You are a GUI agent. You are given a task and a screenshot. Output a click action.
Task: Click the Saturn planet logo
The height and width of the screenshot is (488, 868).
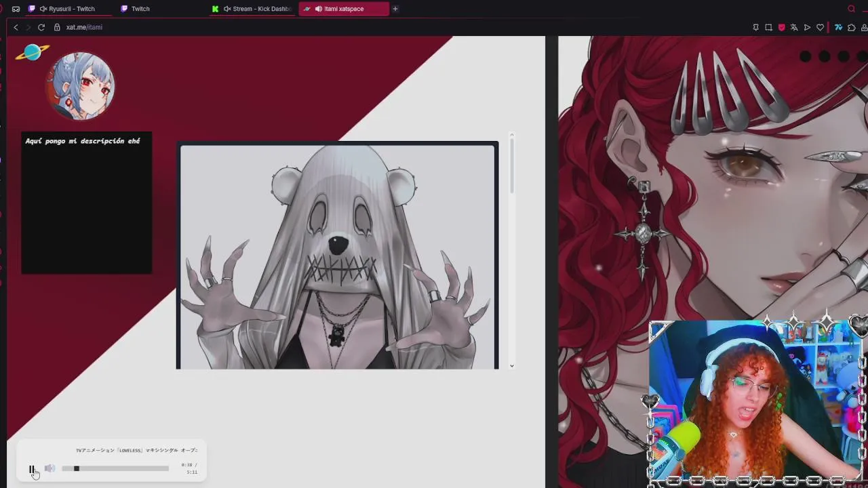coord(33,52)
